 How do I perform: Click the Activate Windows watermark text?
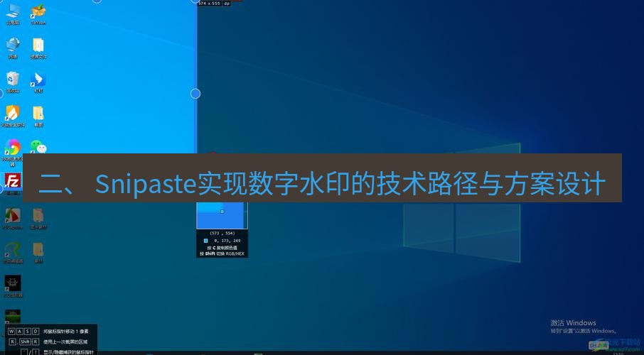tap(573, 323)
